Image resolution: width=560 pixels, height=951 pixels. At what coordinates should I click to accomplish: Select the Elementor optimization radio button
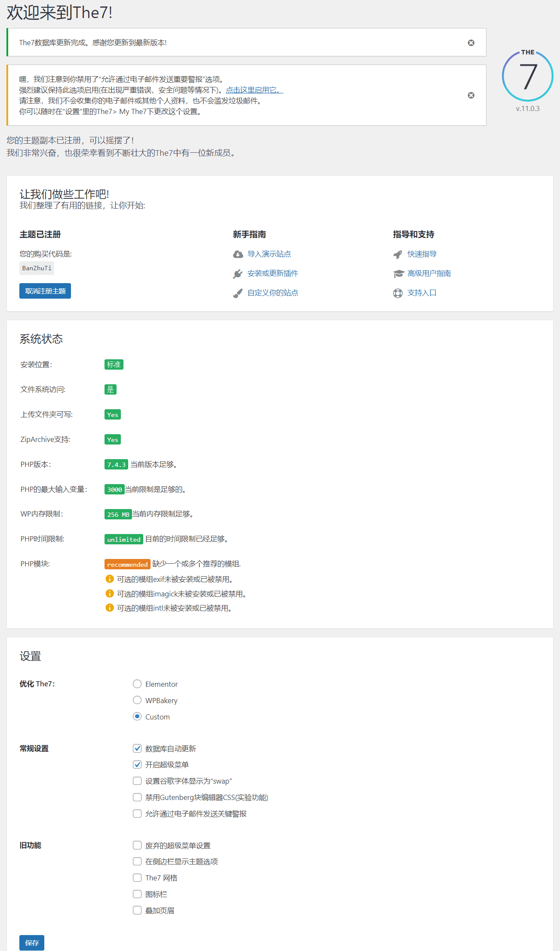coord(137,684)
